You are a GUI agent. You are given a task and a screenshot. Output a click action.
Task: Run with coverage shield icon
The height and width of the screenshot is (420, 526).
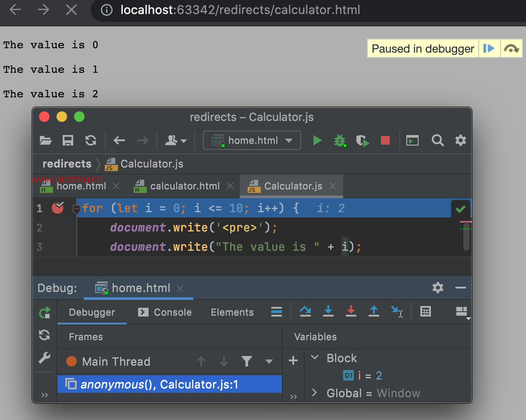pos(363,140)
